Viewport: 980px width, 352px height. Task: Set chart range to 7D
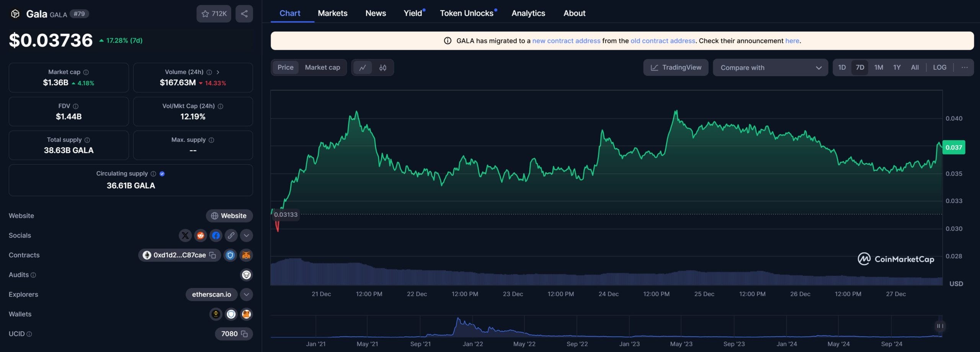[860, 67]
